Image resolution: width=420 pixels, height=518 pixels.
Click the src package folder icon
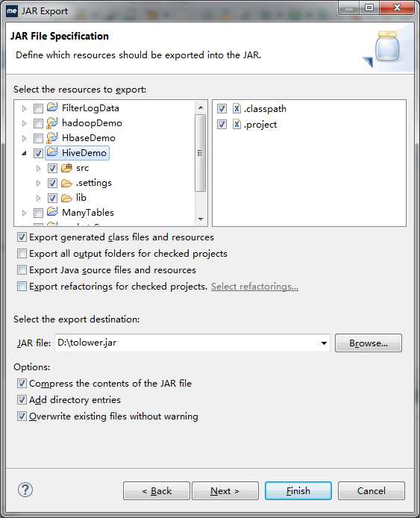66,168
